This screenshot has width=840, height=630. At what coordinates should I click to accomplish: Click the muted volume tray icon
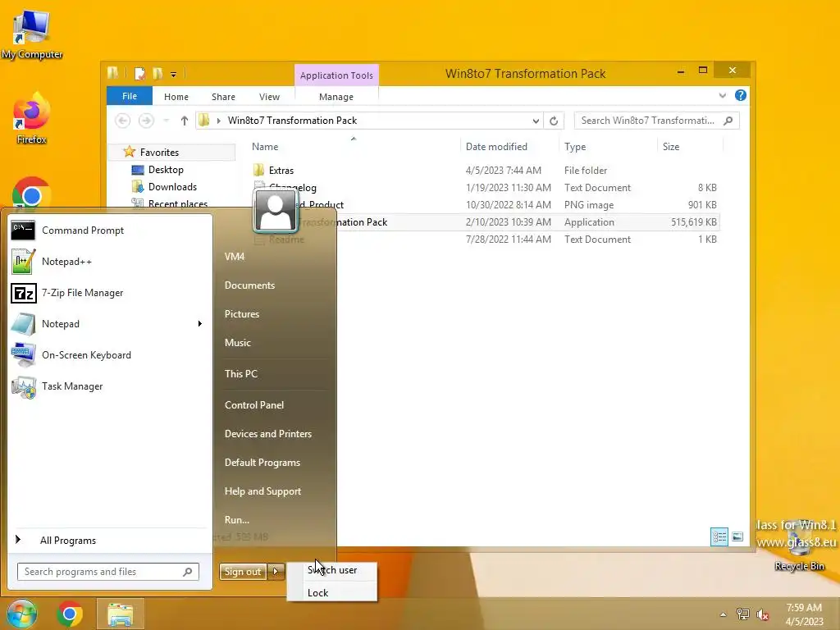[763, 614]
